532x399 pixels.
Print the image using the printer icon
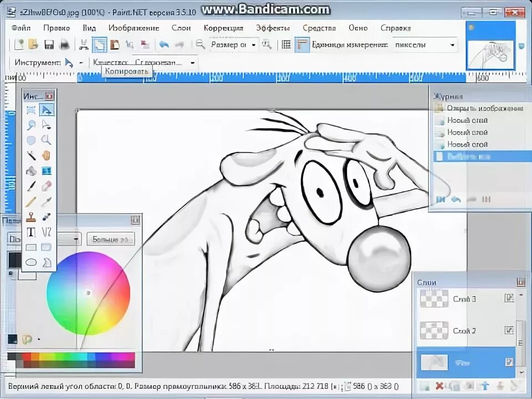pyautogui.click(x=65, y=44)
